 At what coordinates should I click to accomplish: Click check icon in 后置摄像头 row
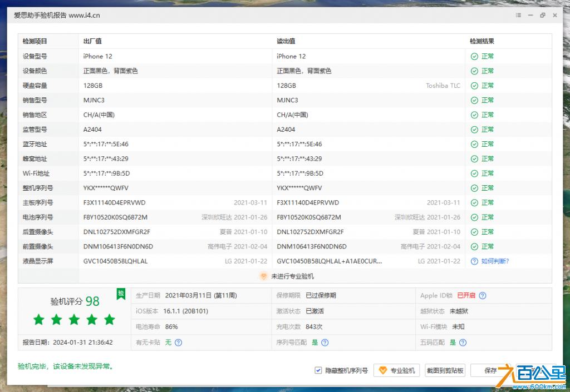474,232
